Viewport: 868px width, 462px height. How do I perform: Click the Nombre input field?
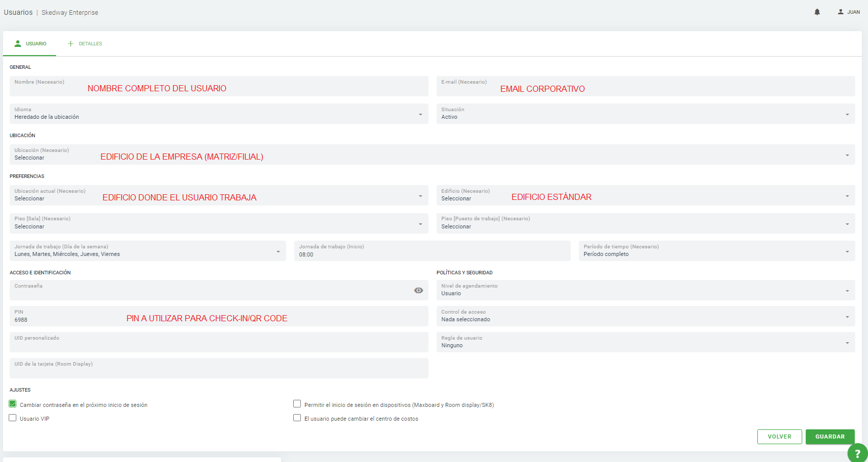[218, 87]
